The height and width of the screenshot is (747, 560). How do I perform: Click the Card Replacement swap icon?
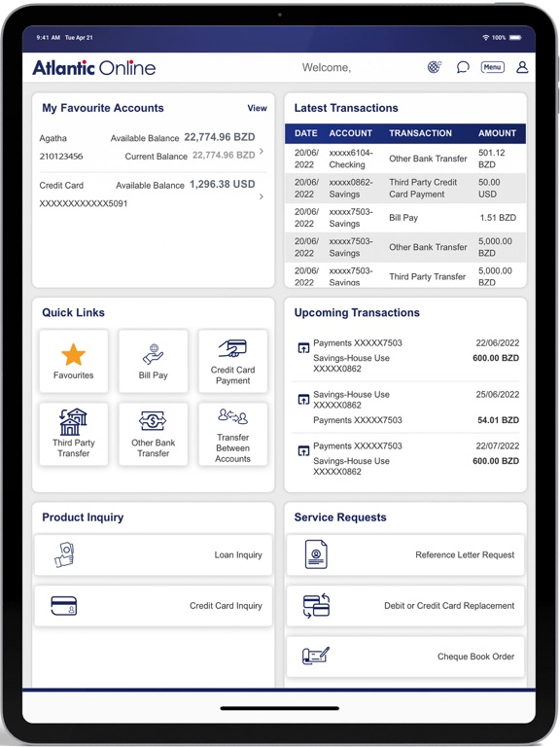click(316, 606)
